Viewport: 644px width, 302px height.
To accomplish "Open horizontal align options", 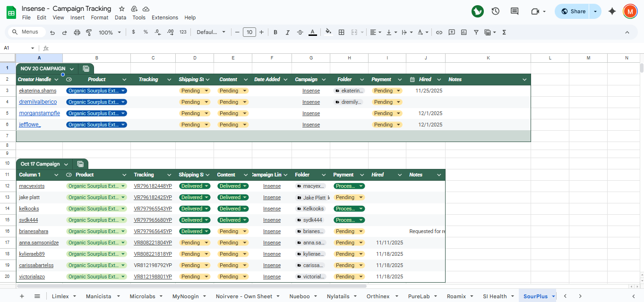I will pos(376,32).
